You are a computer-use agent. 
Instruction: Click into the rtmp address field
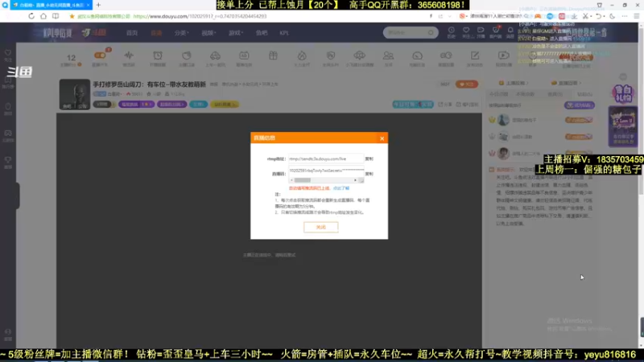(326, 158)
